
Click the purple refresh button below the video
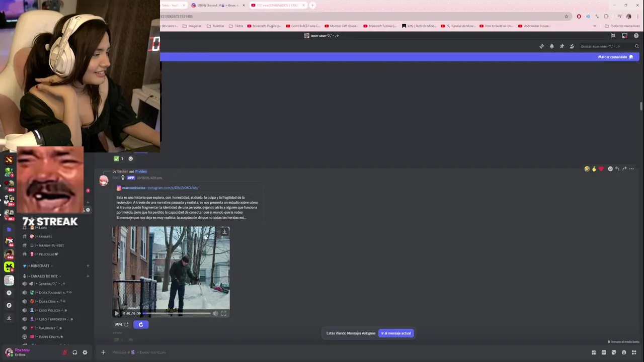click(141, 324)
